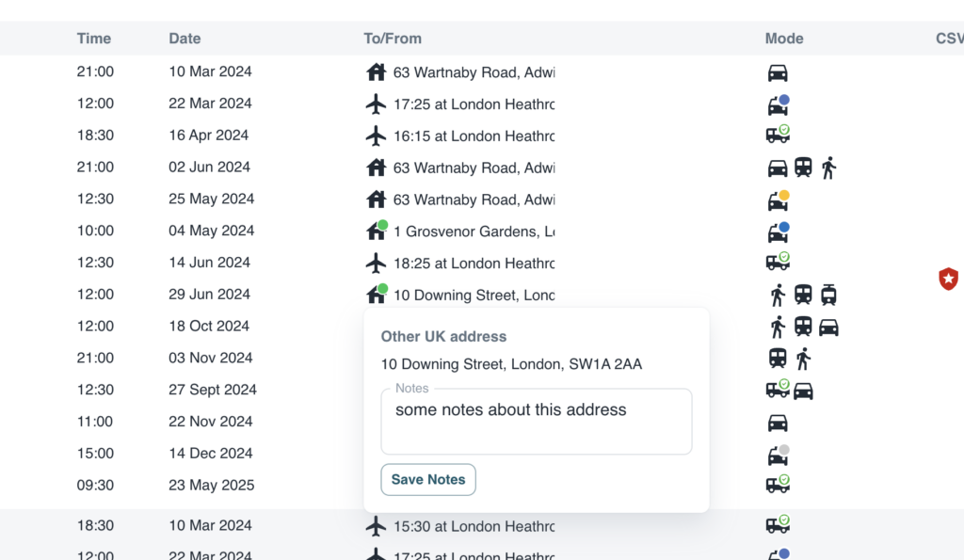Sort by the Date column header
The height and width of the screenshot is (560, 964).
coord(185,39)
